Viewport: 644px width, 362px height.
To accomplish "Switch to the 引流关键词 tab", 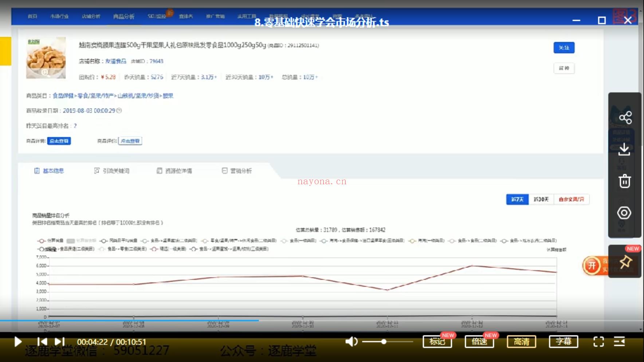I will pyautogui.click(x=112, y=171).
